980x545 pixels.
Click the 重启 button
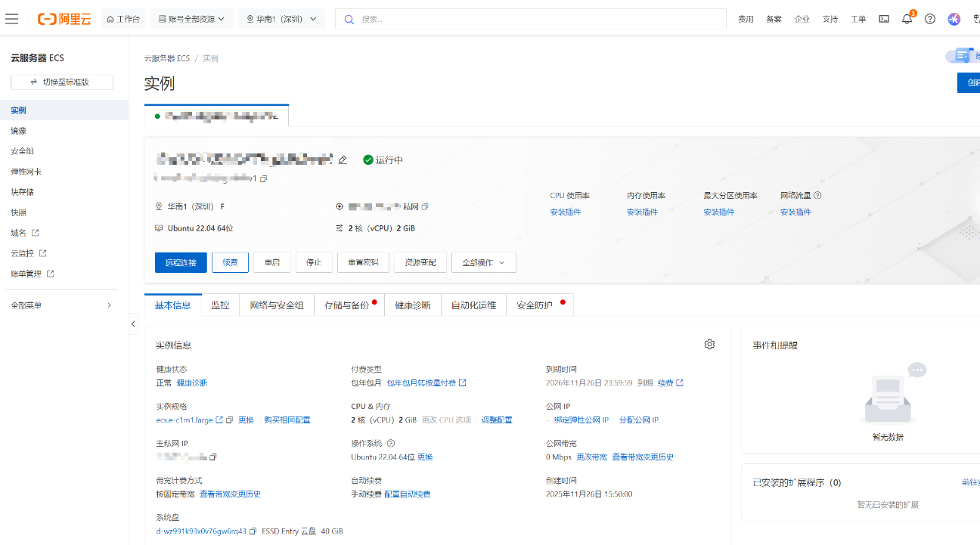272,262
